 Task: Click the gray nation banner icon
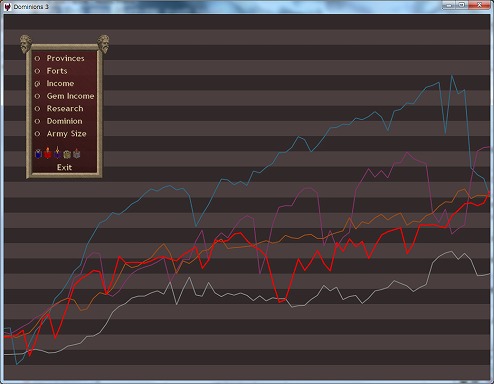pyautogui.click(x=77, y=154)
